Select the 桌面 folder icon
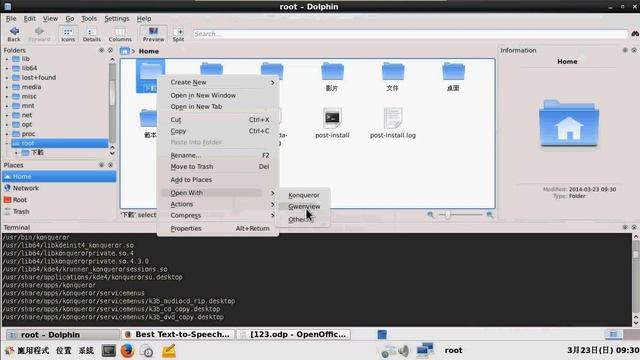The width and height of the screenshot is (640, 360). (x=453, y=71)
